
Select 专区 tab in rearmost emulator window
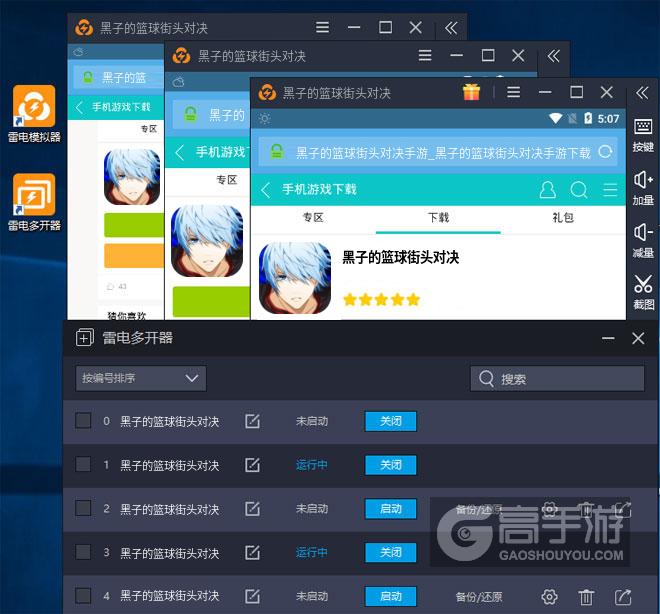point(149,129)
